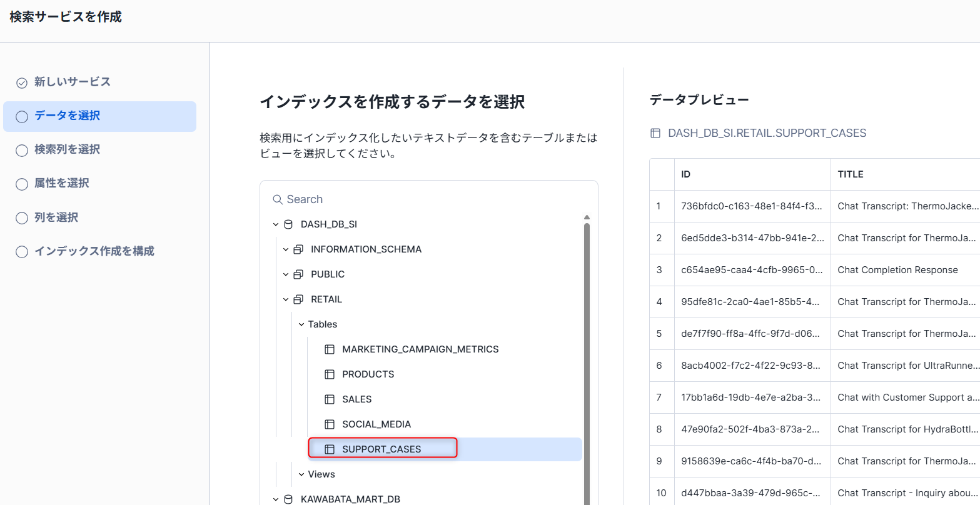Click the PUBLIC schema label

(x=328, y=274)
